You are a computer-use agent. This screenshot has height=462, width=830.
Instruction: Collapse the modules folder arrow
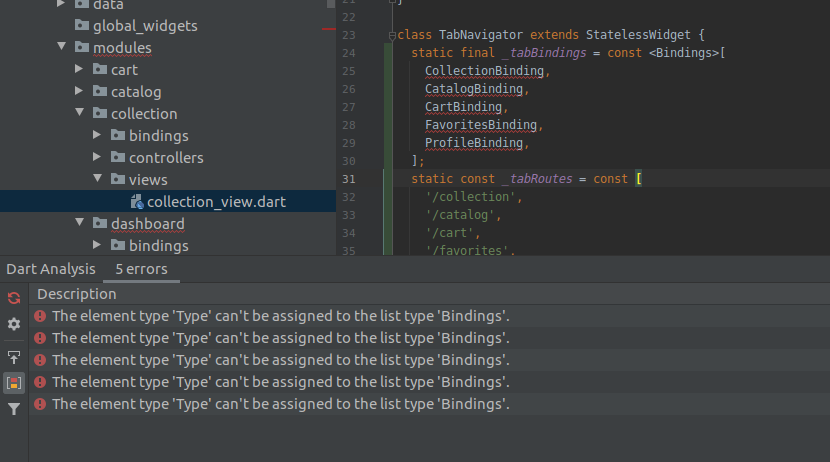pyautogui.click(x=61, y=47)
